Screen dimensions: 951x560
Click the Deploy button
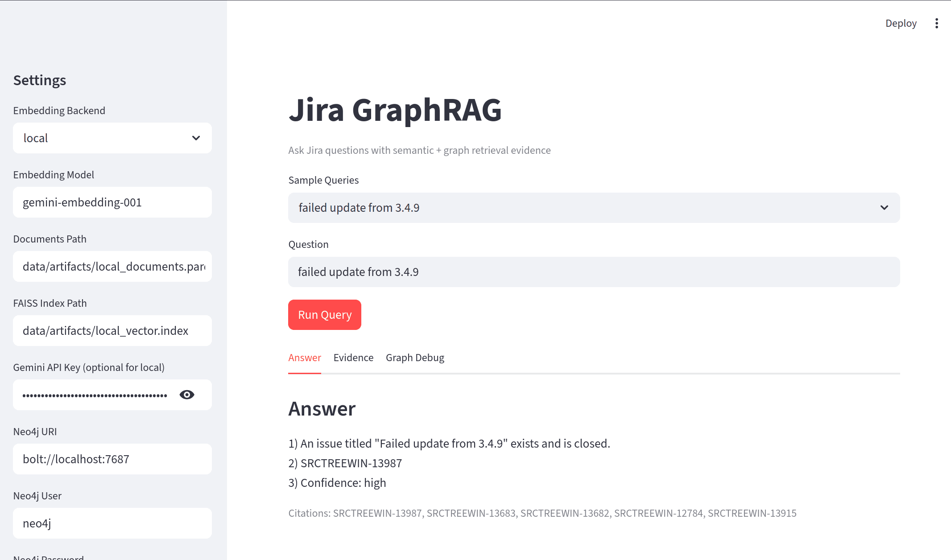pyautogui.click(x=901, y=23)
